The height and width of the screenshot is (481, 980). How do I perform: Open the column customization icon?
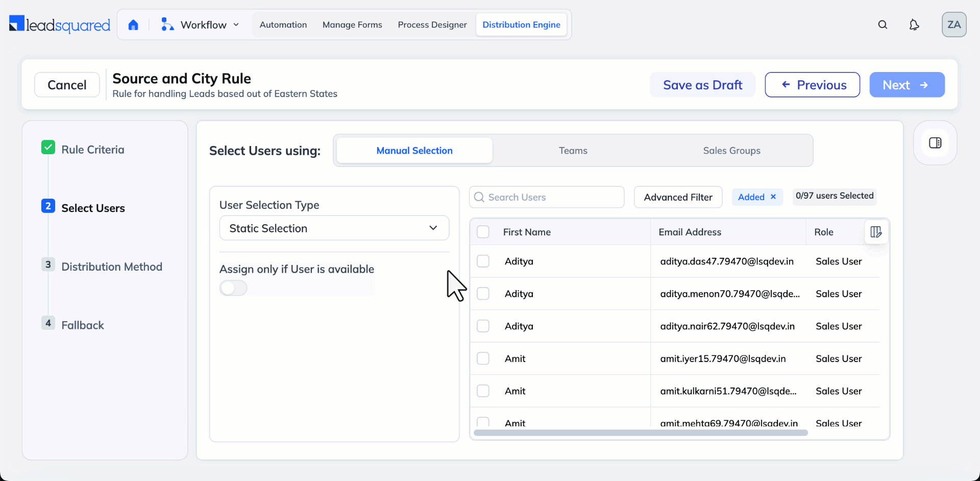876,232
